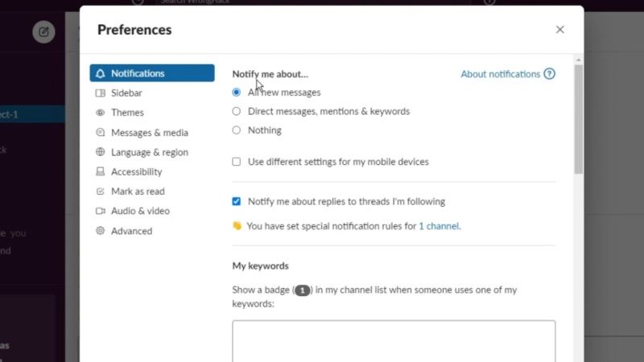This screenshot has width=644, height=362.
Task: Click the Audio & video camera icon
Action: click(100, 211)
